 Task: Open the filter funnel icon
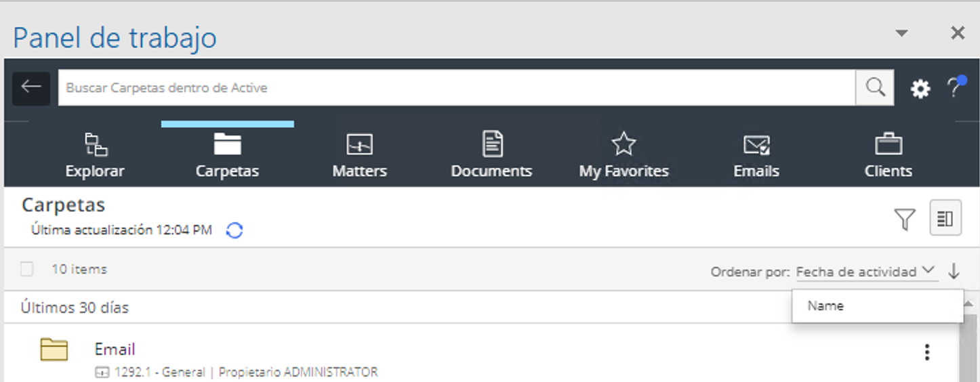click(904, 219)
